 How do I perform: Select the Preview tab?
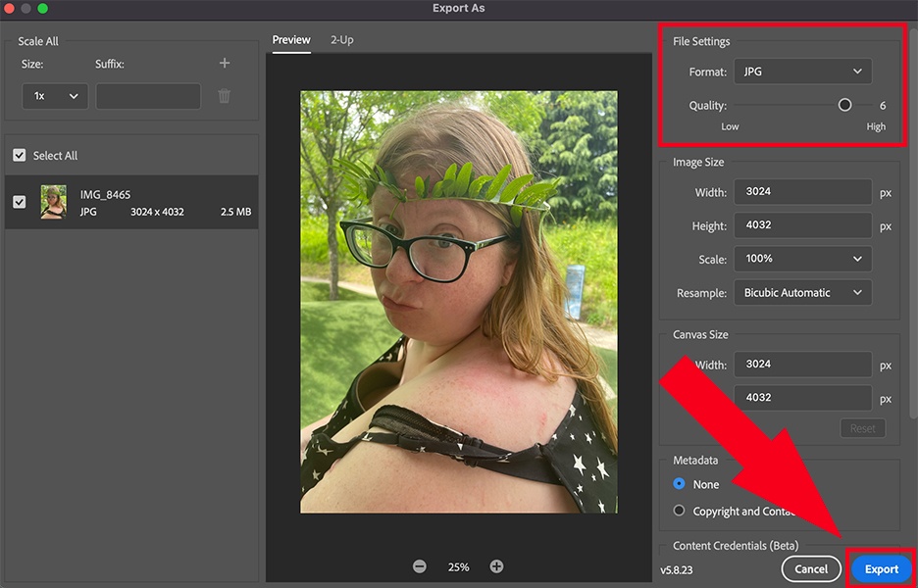[290, 40]
